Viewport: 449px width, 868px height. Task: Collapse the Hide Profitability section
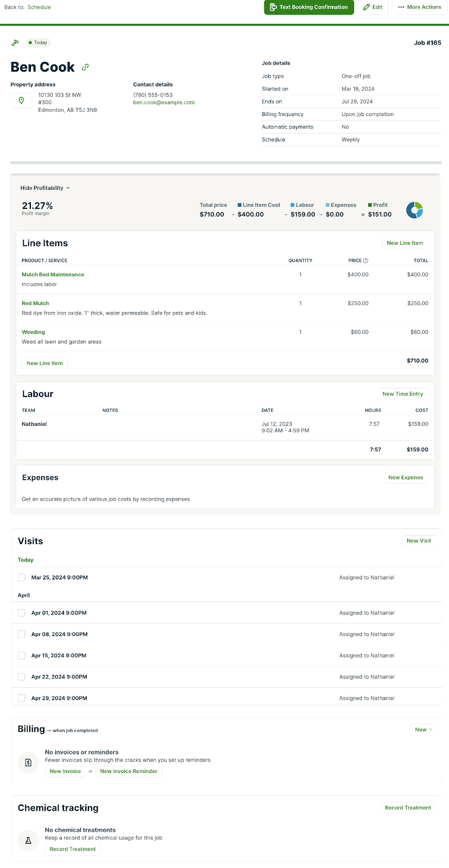pyautogui.click(x=45, y=188)
